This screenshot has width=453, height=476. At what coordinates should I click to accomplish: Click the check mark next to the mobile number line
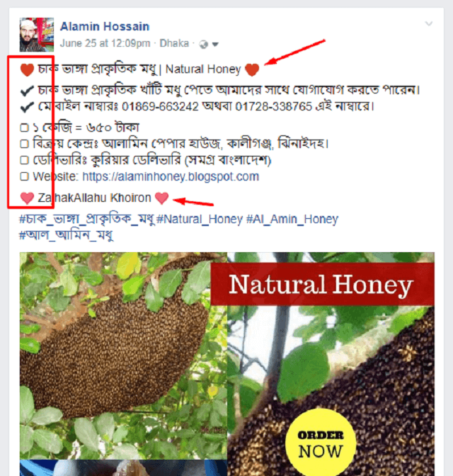[x=27, y=107]
